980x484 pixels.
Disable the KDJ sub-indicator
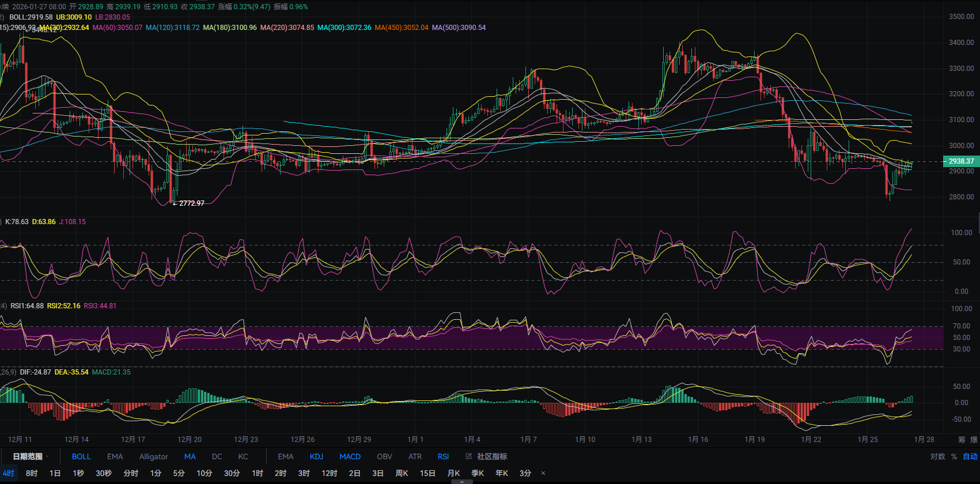tap(316, 456)
